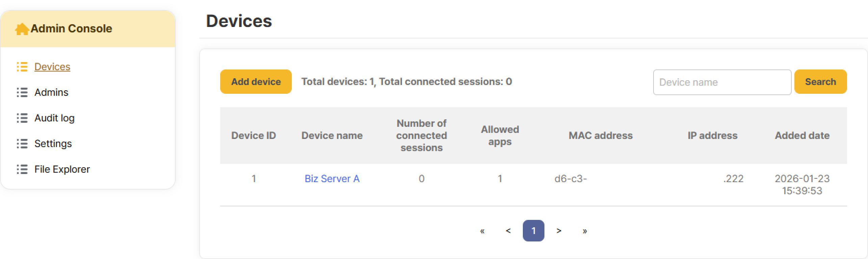Go to next page of devices
This screenshot has height=259, width=868.
[559, 231]
